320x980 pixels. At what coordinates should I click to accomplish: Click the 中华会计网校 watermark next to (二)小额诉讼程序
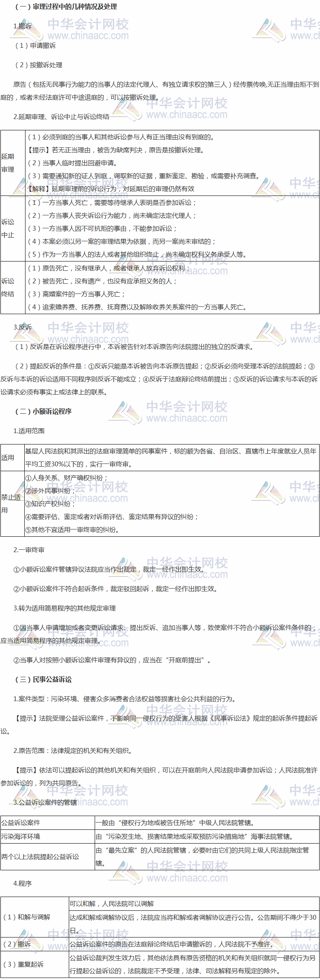click(169, 412)
